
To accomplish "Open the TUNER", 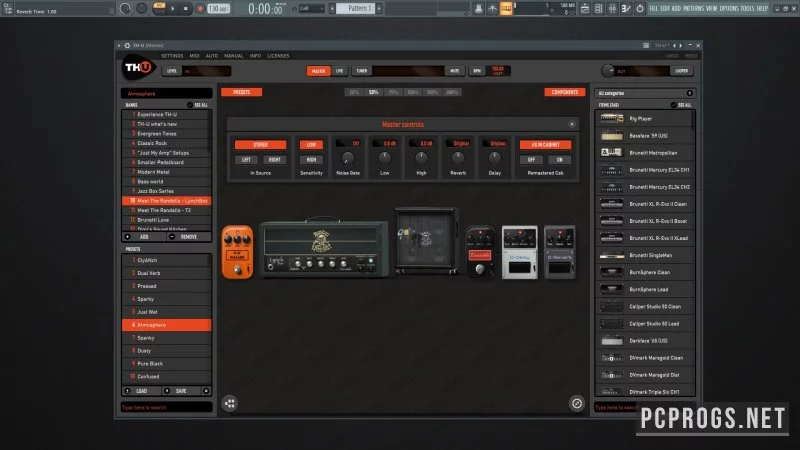I will pyautogui.click(x=362, y=71).
